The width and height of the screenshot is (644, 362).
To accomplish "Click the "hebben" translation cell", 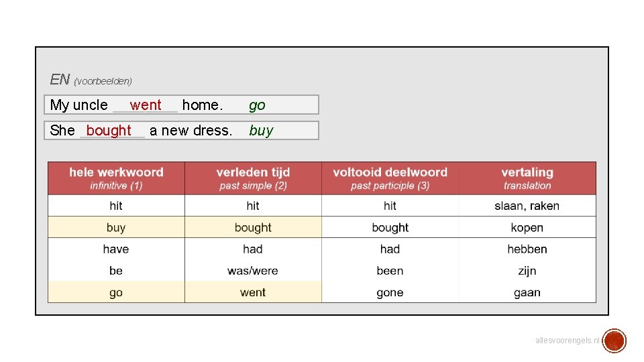I will (x=527, y=249).
